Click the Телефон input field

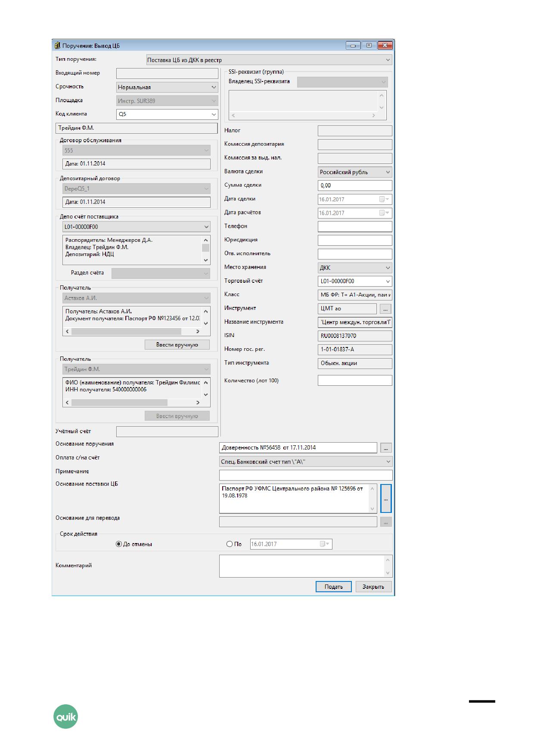click(x=355, y=226)
